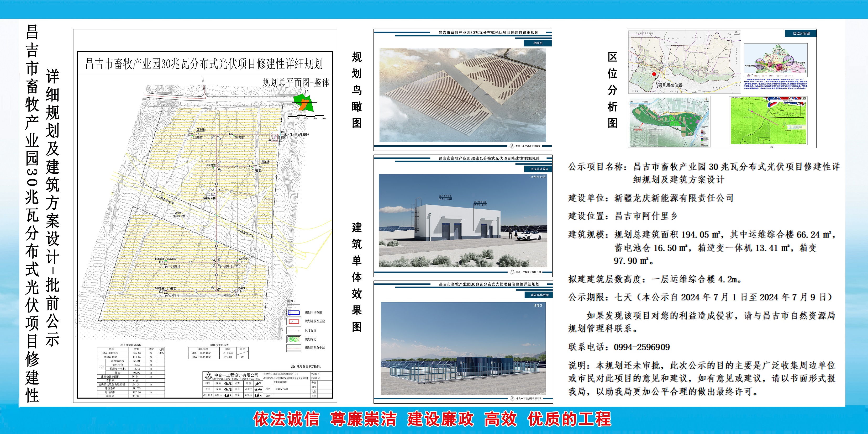Click the 运维综合楼 label on the site plan
This screenshot has width=868, height=434.
[x=209, y=198]
